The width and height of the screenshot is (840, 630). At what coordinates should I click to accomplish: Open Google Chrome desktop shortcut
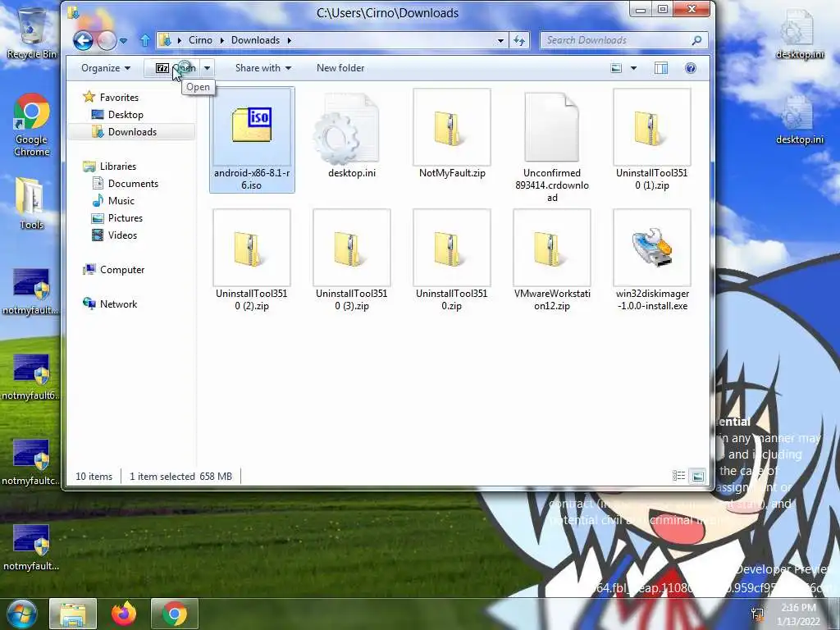coord(32,126)
